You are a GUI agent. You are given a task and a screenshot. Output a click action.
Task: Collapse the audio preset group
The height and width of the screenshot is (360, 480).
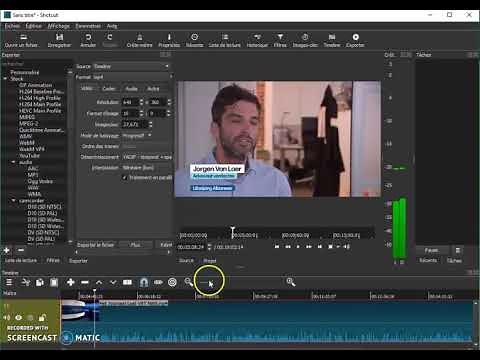[x=14, y=162]
